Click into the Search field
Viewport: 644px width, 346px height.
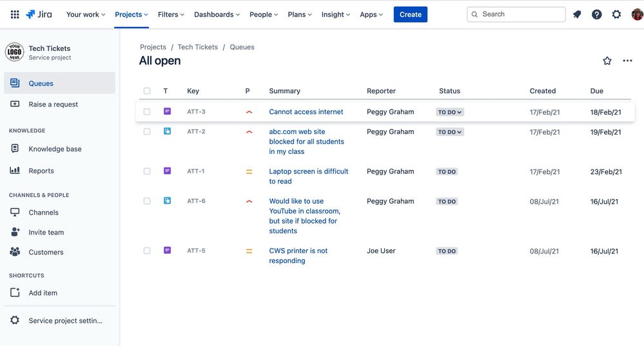click(516, 14)
